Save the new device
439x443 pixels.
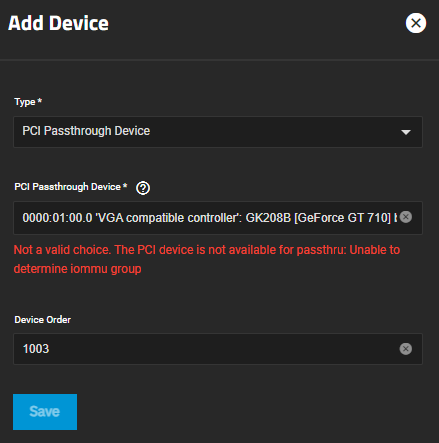point(45,412)
